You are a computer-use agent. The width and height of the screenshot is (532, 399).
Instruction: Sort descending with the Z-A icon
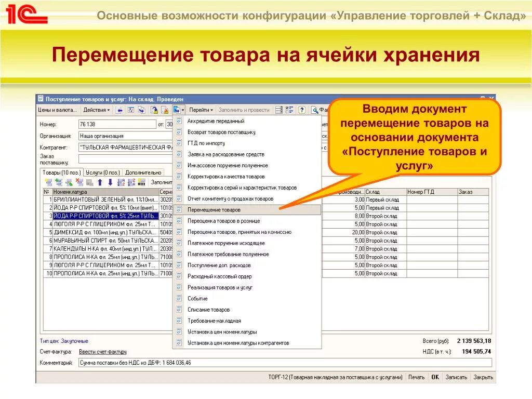pos(131,182)
